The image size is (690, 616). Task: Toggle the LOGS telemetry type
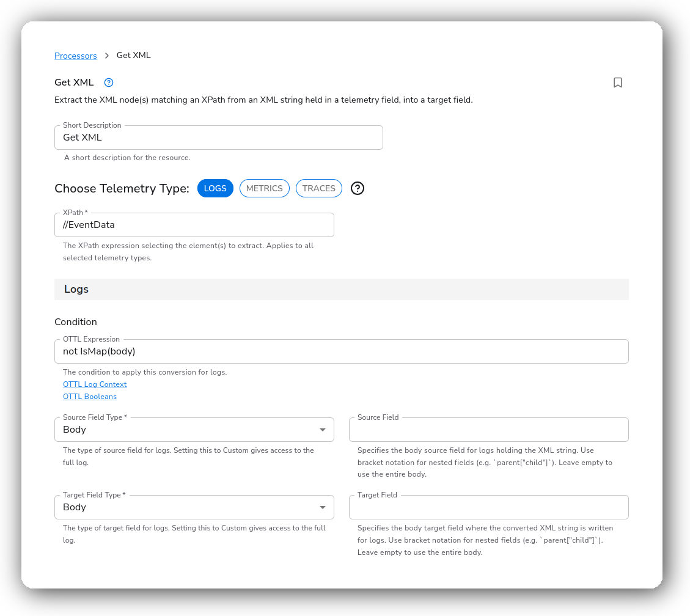215,188
